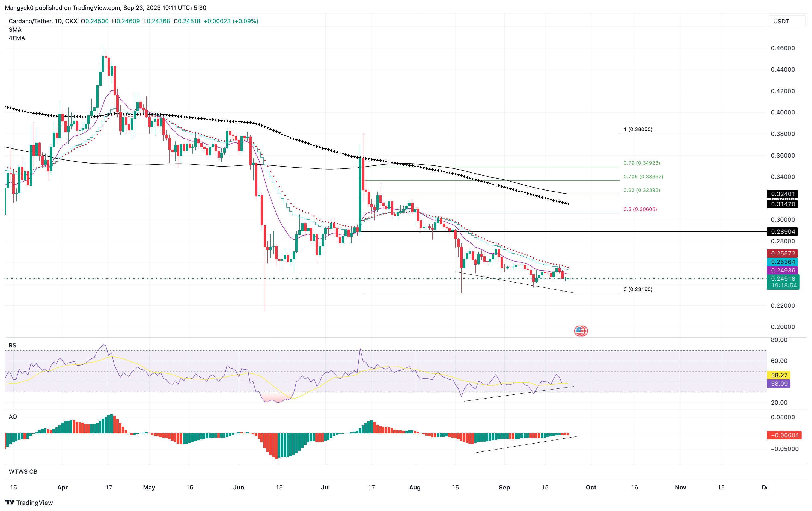Image resolution: width=812 pixels, height=511 pixels.
Task: Select the Cardano/Tether, 1D, OKX symbol title
Action: click(43, 21)
